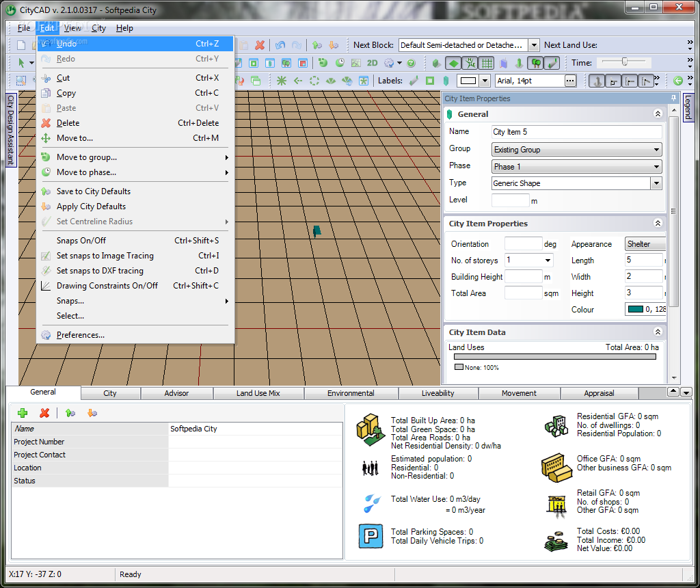
Task: Click the red X remove icon in General tab
Action: [x=44, y=413]
